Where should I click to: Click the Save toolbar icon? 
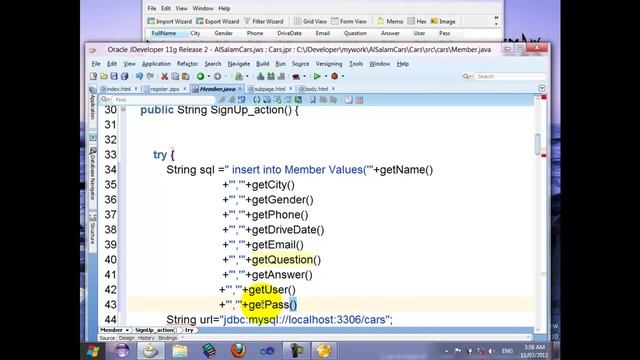coord(114,76)
